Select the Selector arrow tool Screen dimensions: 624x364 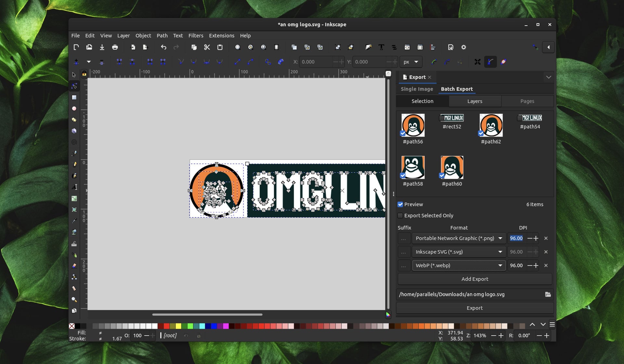(74, 75)
